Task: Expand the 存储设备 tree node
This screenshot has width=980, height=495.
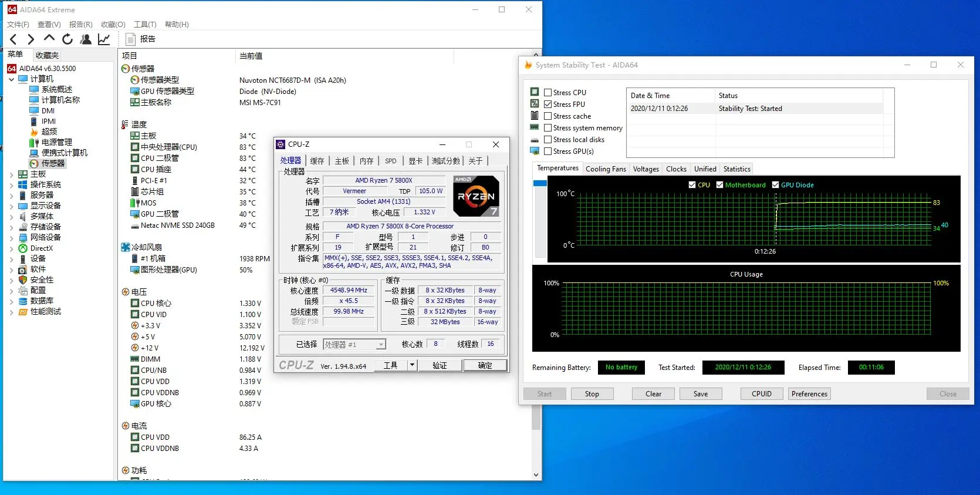Action: tap(11, 227)
